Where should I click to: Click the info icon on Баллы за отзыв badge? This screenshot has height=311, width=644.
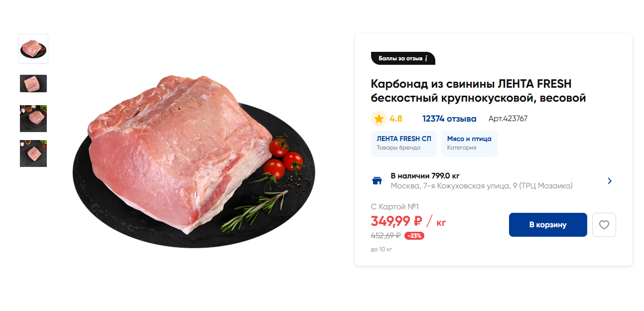coord(426,58)
